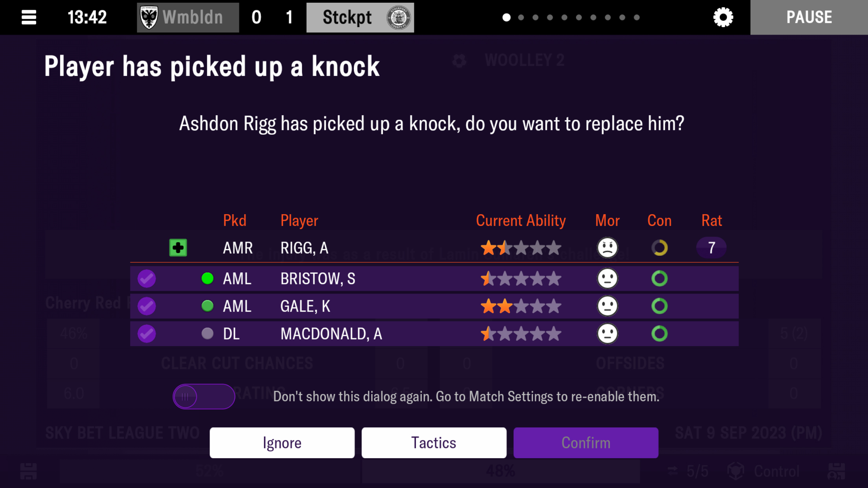Drag the rating slider for RIGG A
868x488 pixels.
[711, 247]
